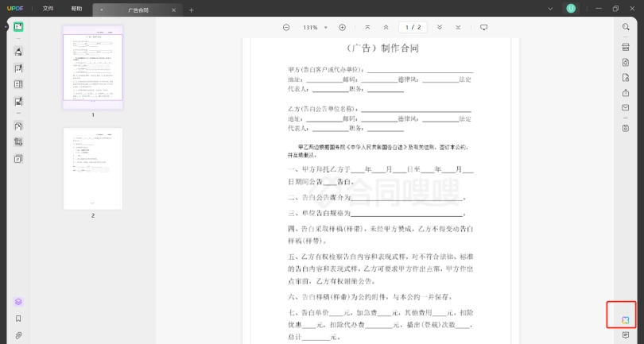Zoom in with the plus button
This screenshot has height=344, width=644.
pyautogui.click(x=342, y=28)
